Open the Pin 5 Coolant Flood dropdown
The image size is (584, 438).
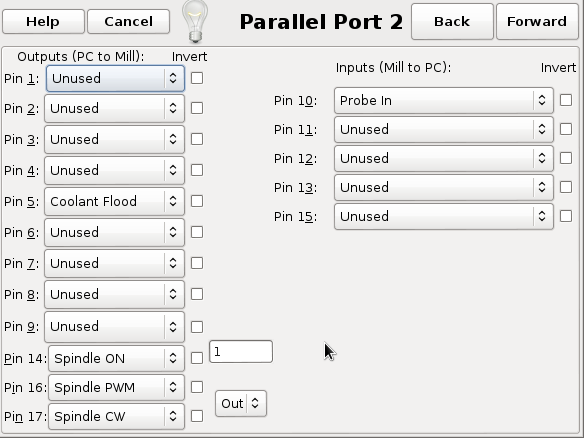coord(114,201)
